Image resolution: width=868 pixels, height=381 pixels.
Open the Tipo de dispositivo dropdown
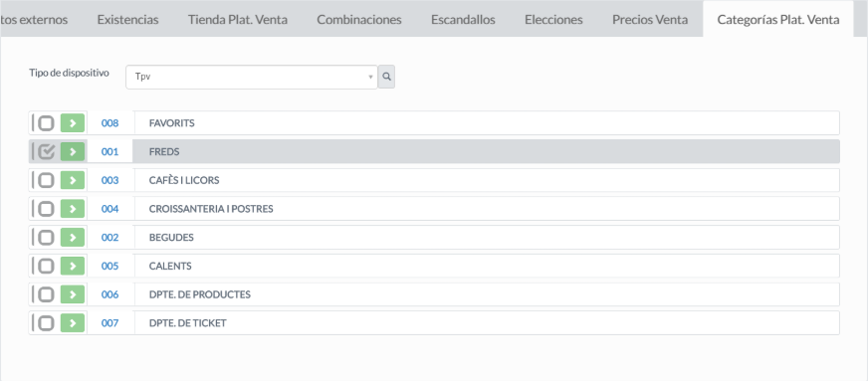[251, 77]
